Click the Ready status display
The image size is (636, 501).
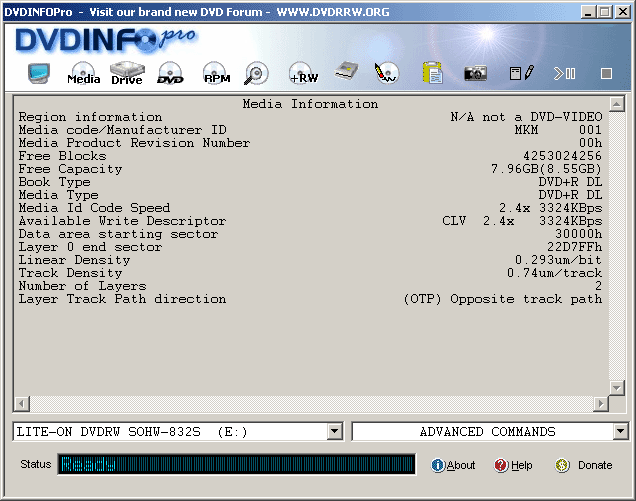(236, 464)
